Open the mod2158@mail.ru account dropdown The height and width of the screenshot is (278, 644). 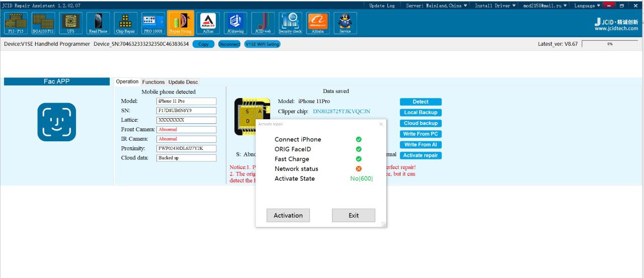coord(544,6)
